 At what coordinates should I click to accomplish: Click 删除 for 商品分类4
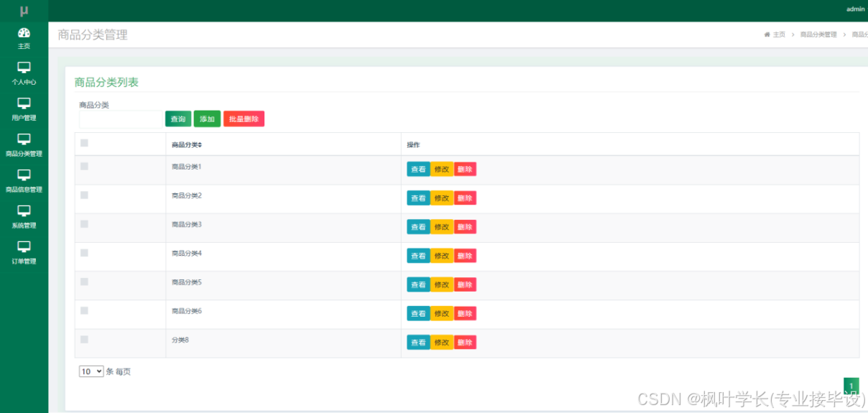(x=465, y=256)
